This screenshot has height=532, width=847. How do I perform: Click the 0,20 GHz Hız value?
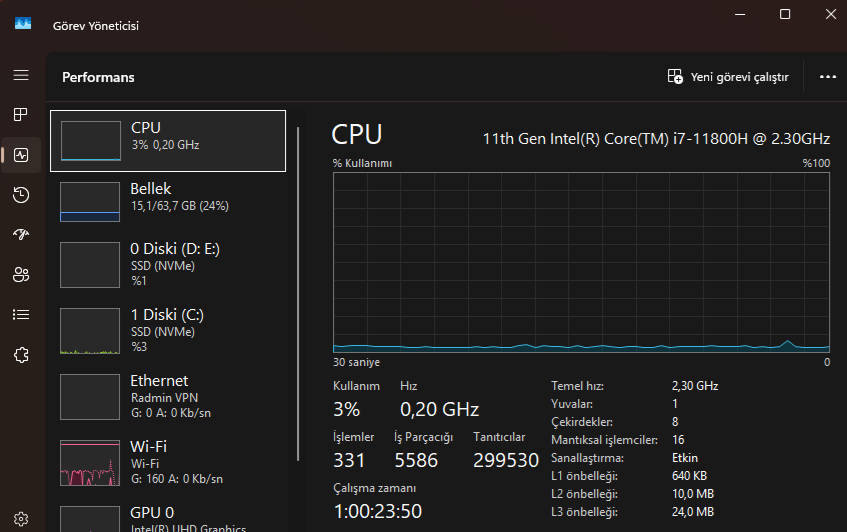439,409
